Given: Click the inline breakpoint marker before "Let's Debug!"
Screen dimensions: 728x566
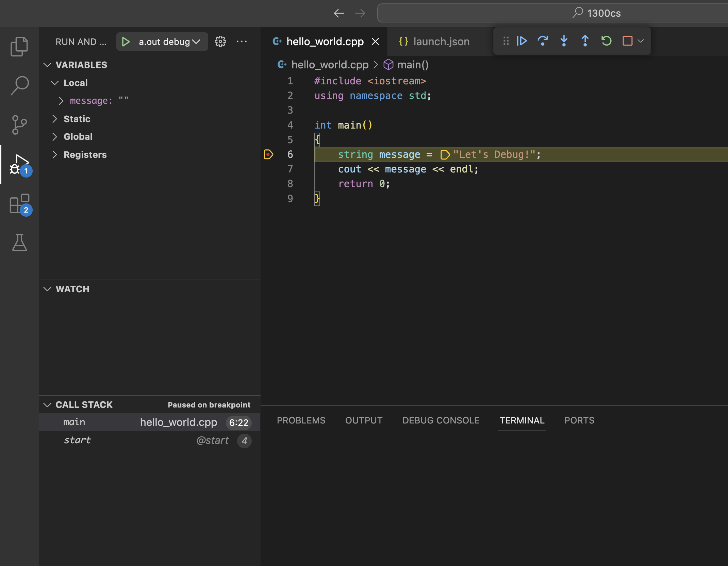Looking at the screenshot, I should (445, 155).
